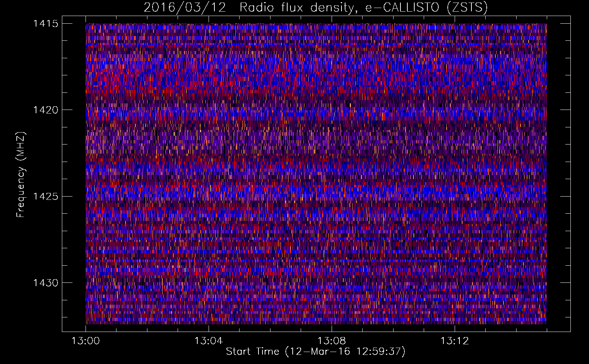The height and width of the screenshot is (364, 589).
Task: Click the 'Start Time (12-Mar-16 12:59:37)' label
Action: [316, 352]
